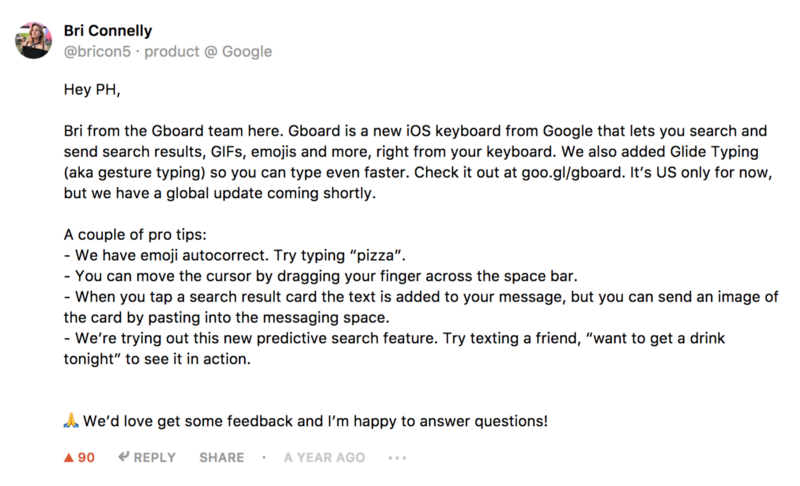Click the 'product @ Google' tagline
Screen dimensions: 800x486
207,51
